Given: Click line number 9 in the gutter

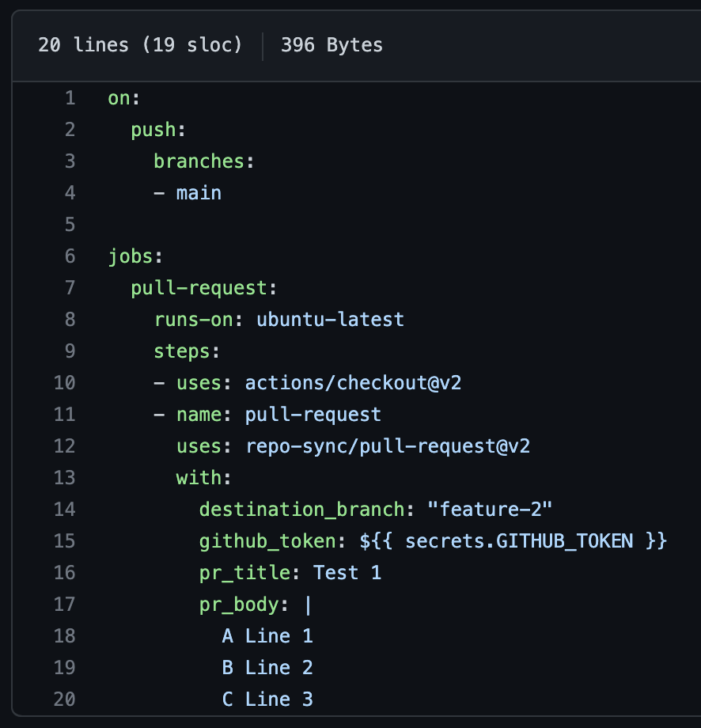Looking at the screenshot, I should click(x=70, y=351).
